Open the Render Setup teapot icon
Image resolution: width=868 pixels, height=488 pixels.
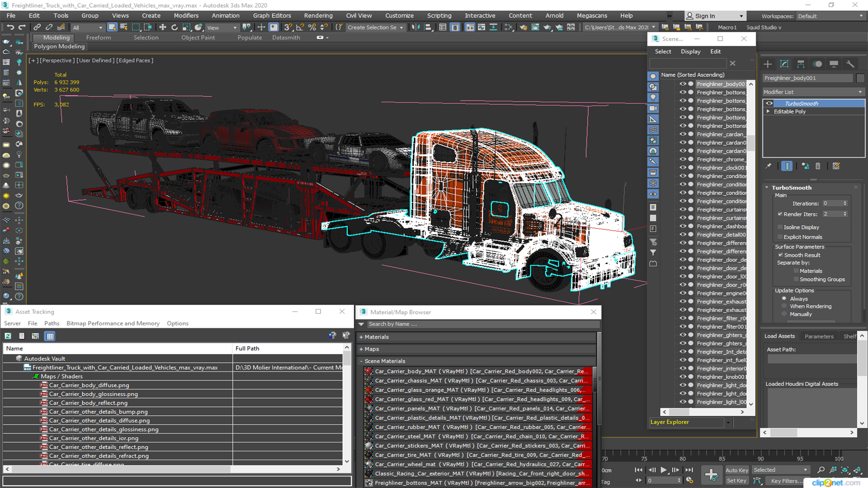click(523, 28)
